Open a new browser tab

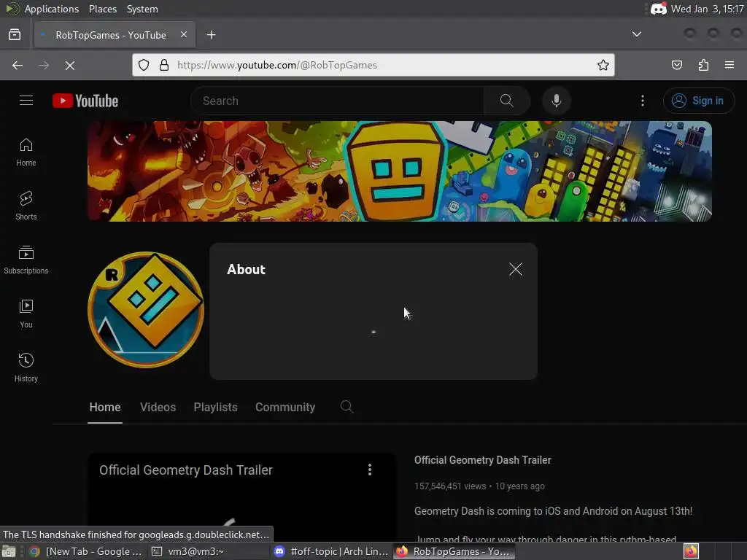coord(211,35)
